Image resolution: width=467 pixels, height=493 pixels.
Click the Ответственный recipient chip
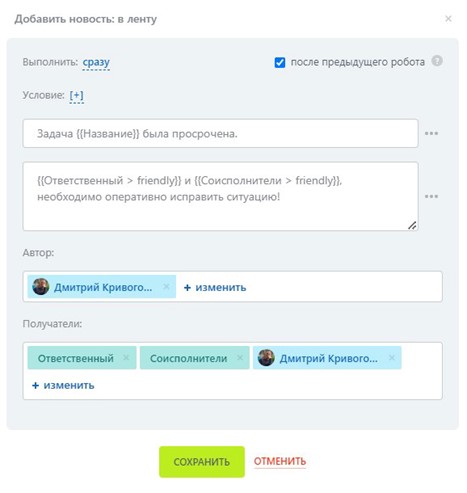(x=76, y=358)
